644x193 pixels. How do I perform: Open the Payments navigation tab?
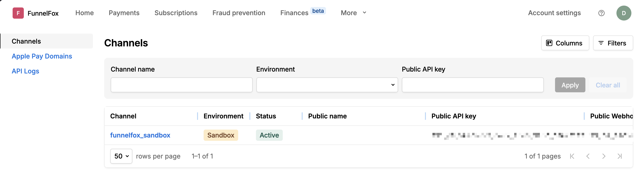[x=124, y=13]
